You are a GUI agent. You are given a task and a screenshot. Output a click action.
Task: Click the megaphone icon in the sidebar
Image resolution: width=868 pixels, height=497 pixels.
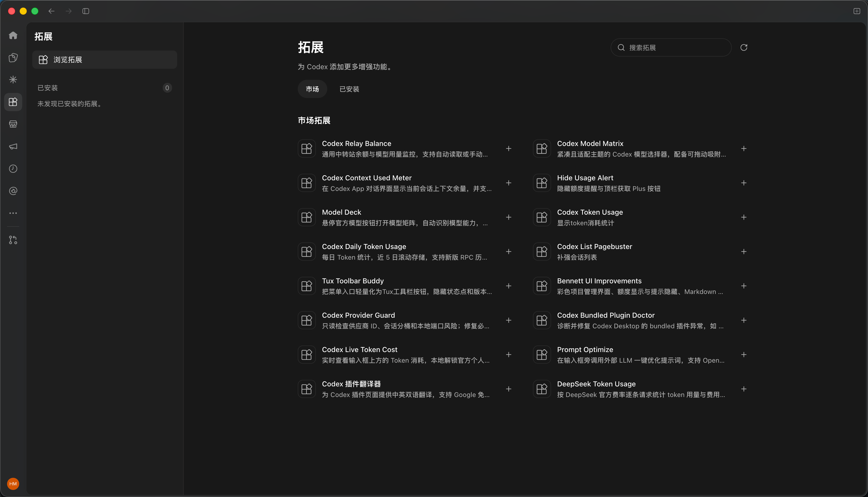(13, 146)
